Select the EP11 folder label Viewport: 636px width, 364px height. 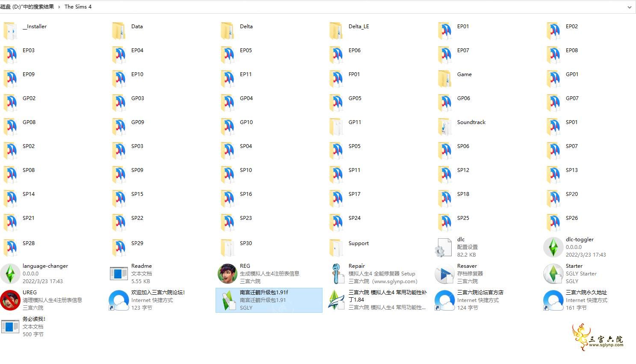click(x=246, y=74)
